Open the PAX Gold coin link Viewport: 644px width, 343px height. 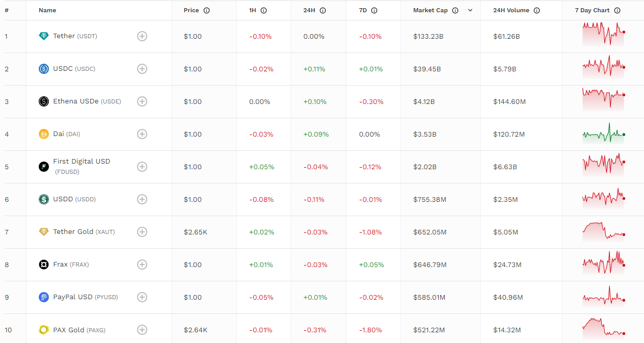tap(69, 330)
